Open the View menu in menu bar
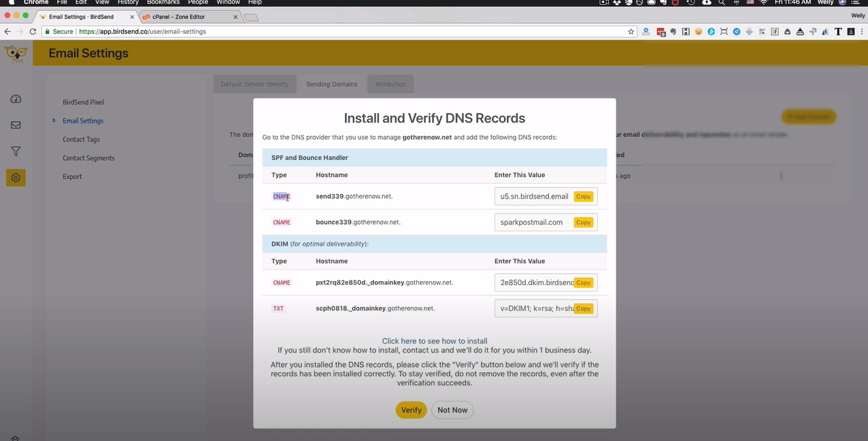Image resolution: width=868 pixels, height=441 pixels. (x=102, y=3)
